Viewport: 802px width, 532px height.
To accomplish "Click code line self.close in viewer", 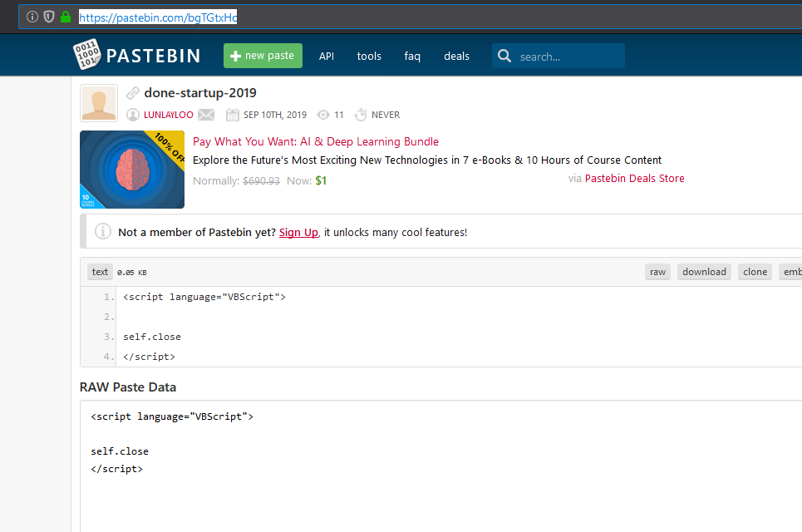I will click(152, 337).
